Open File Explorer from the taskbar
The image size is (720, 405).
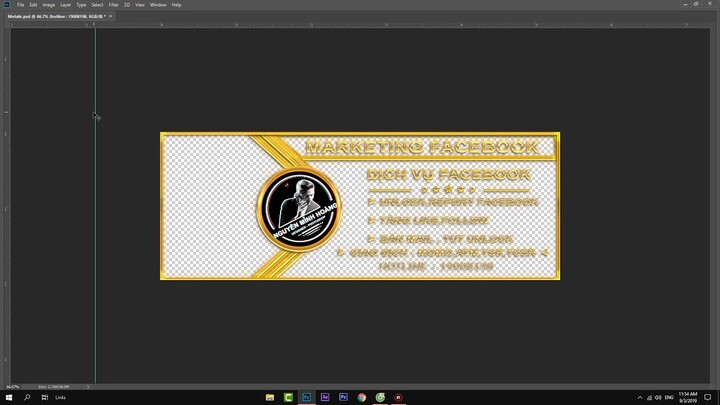pos(270,397)
